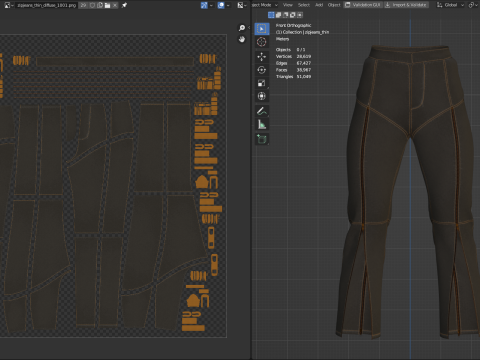Select the Move tool

(262, 56)
